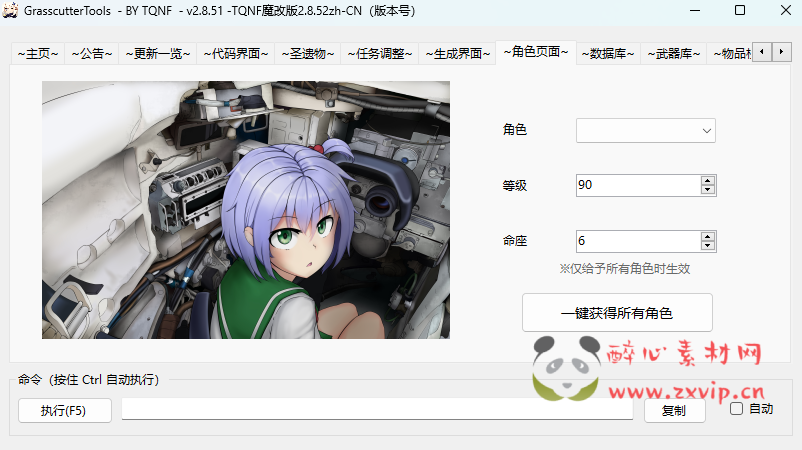Focus the command text field
Screen dimensions: 802x450
[x=377, y=409]
